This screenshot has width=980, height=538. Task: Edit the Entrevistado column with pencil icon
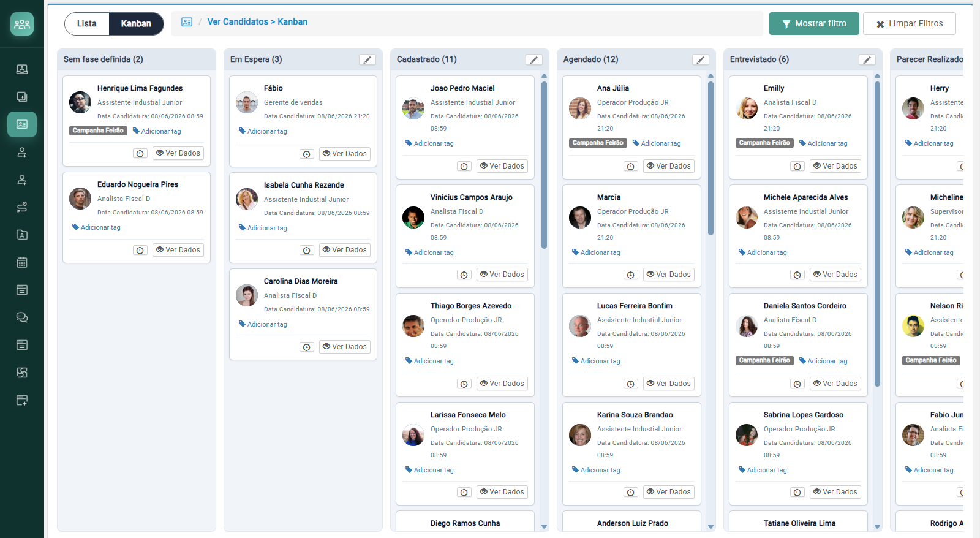(x=867, y=59)
